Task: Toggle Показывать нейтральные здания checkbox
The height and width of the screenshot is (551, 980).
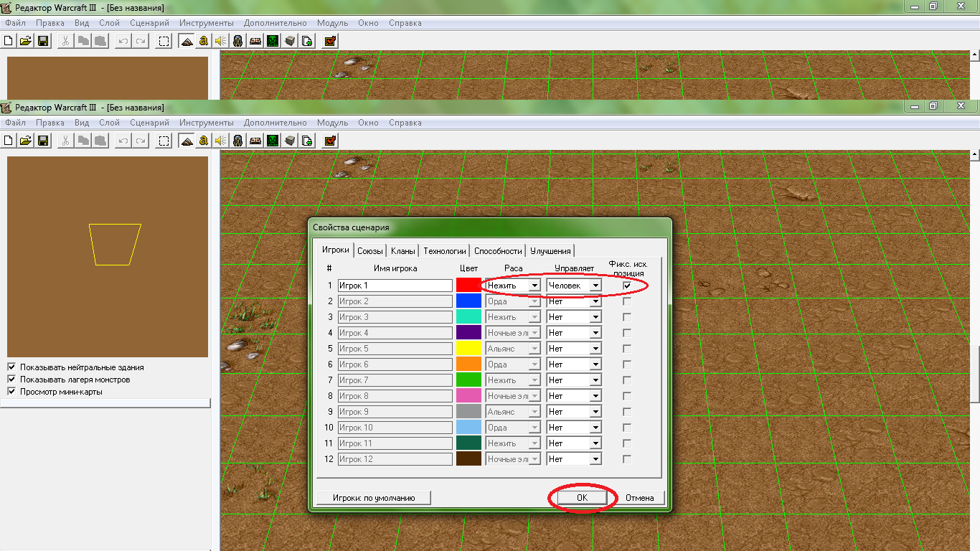Action: click(11, 367)
